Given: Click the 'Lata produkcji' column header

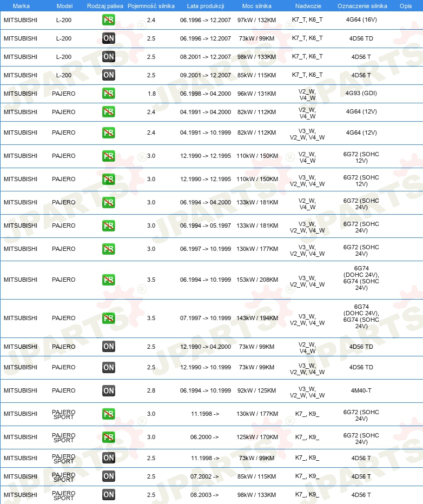Looking at the screenshot, I should [206, 6].
